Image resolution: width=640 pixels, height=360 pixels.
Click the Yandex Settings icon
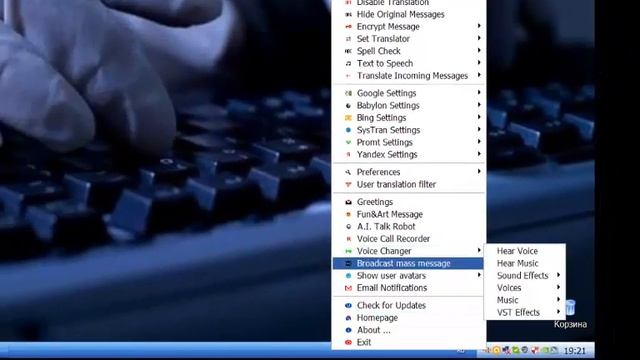click(348, 154)
